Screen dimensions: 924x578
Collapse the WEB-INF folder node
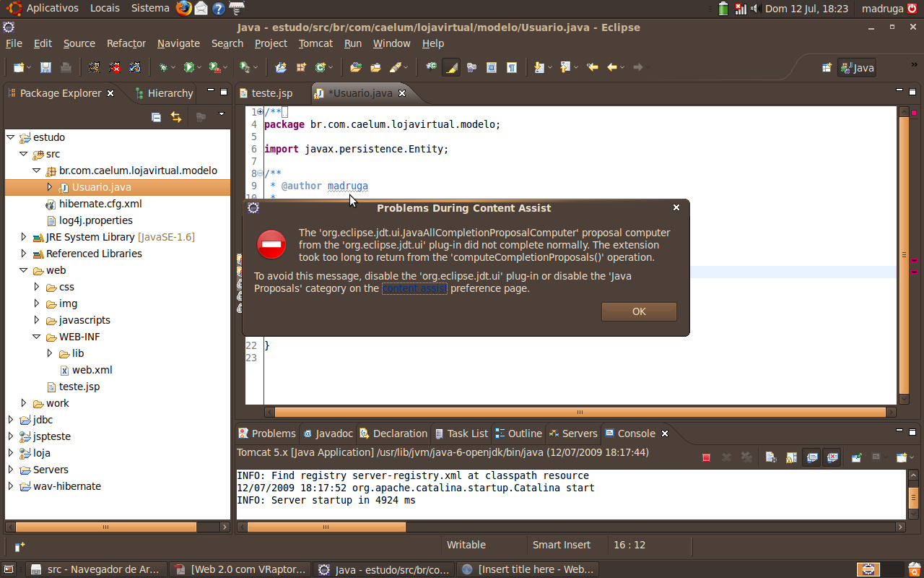click(x=37, y=337)
